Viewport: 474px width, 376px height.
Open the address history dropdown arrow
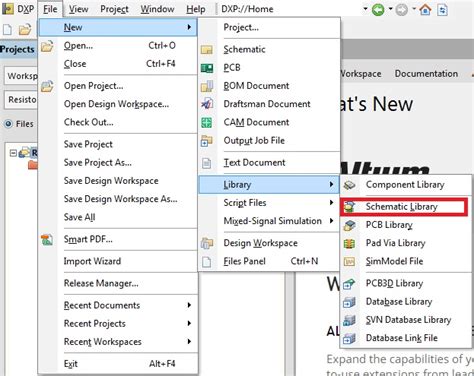click(365, 9)
